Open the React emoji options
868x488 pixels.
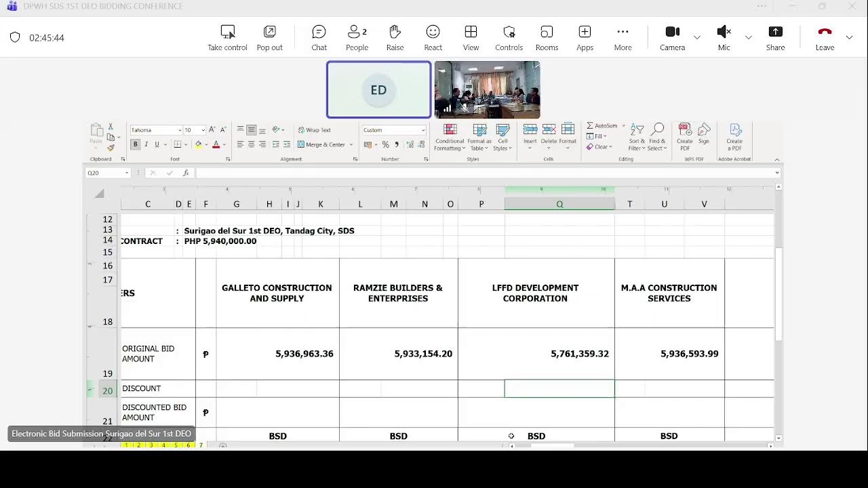(433, 38)
